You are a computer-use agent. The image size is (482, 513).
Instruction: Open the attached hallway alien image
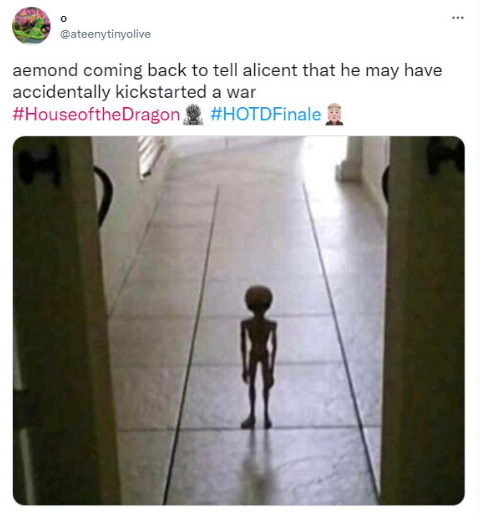tap(239, 320)
